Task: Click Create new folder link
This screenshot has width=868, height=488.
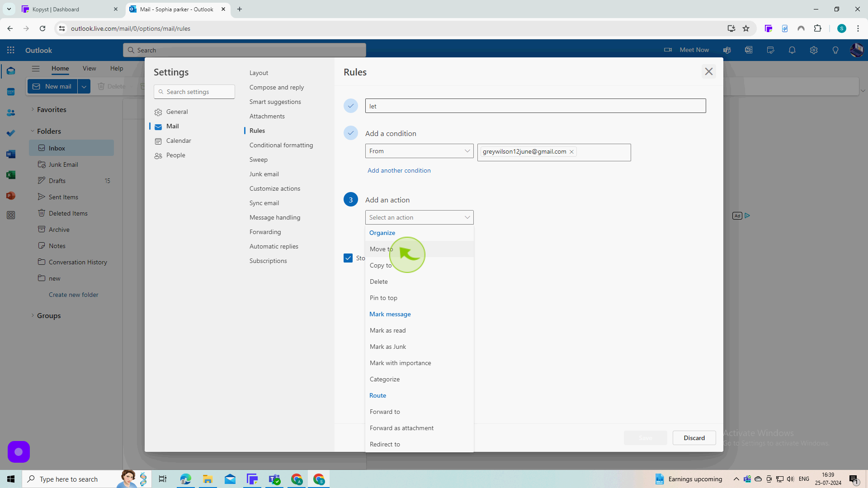Action: 73,295
